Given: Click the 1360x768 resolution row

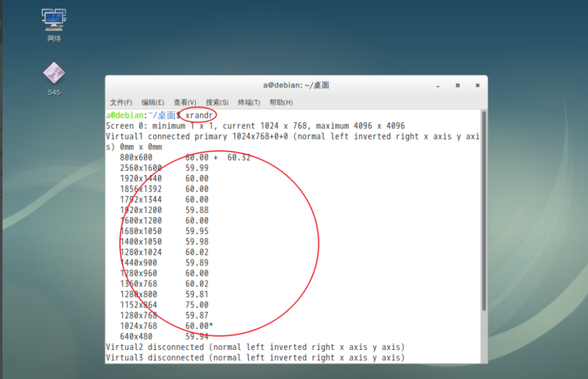Looking at the screenshot, I should [164, 283].
